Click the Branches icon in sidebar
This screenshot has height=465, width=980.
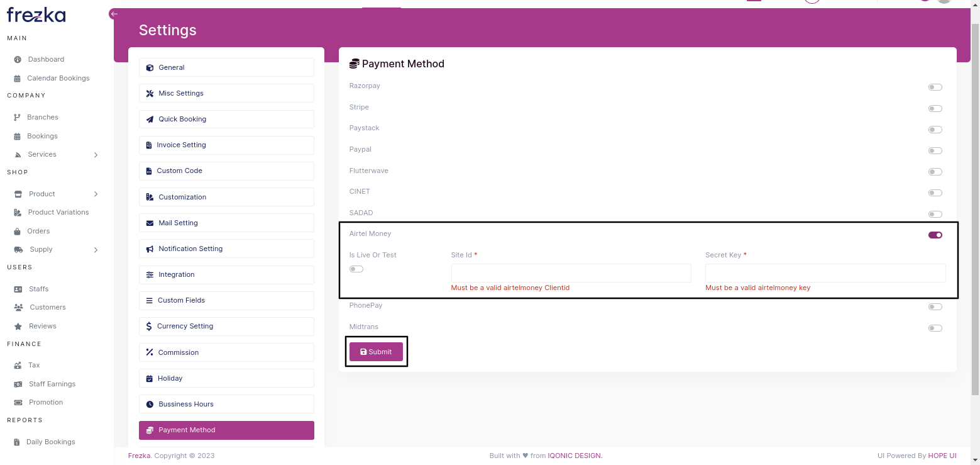pyautogui.click(x=18, y=118)
